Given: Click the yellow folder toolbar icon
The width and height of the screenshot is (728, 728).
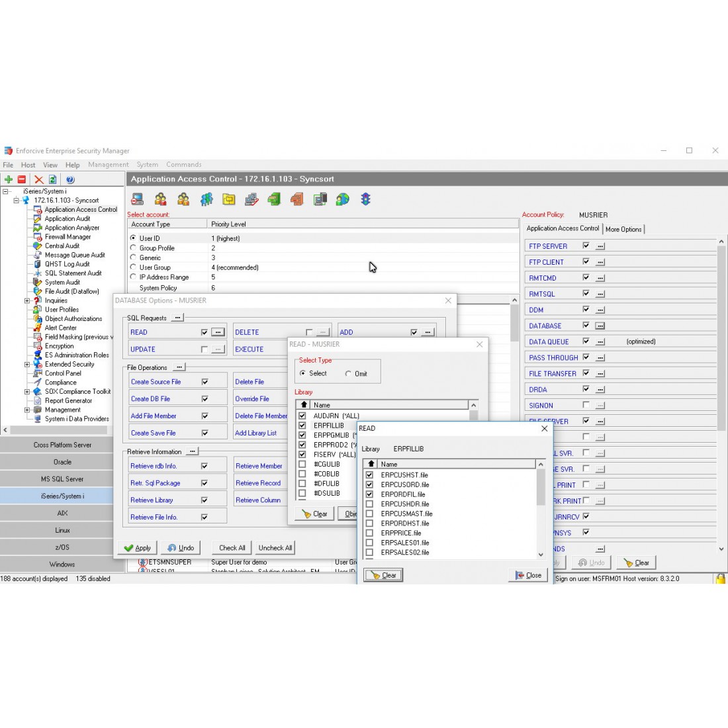Looking at the screenshot, I should (229, 199).
